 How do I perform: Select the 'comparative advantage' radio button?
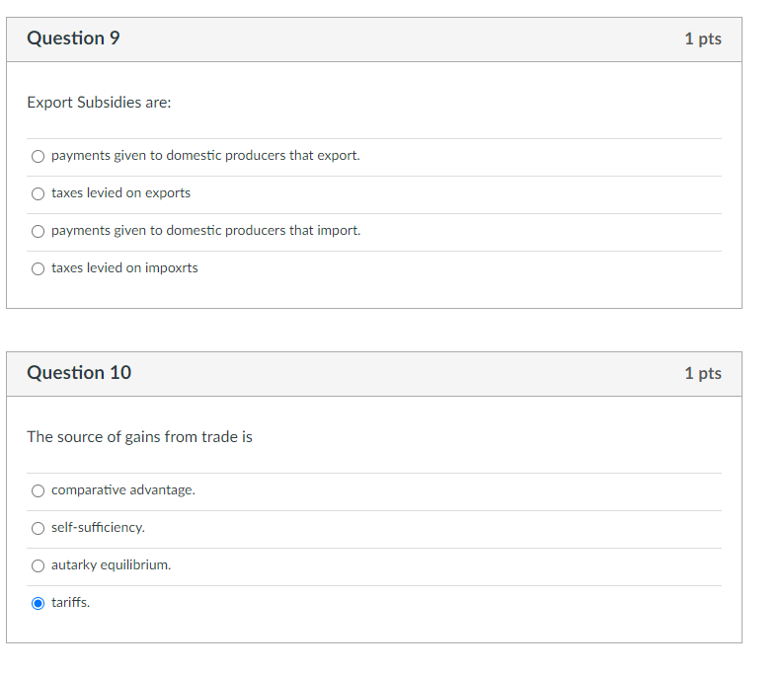pos(38,491)
